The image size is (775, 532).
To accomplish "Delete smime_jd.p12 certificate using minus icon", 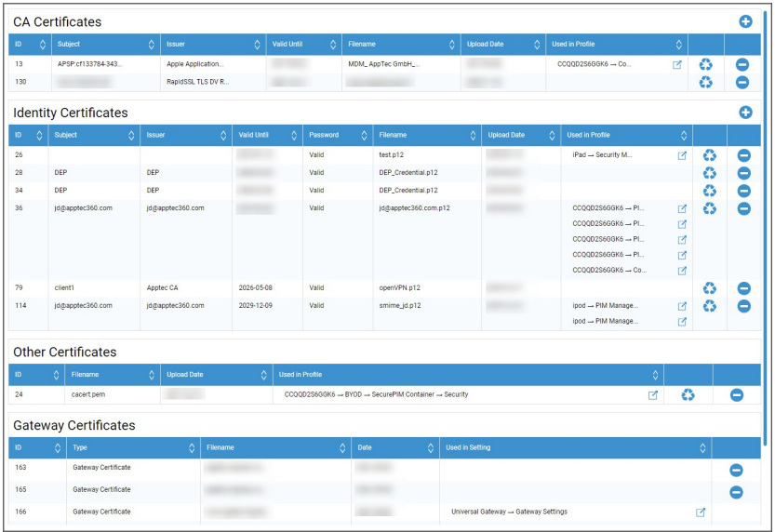I will click(x=743, y=306).
